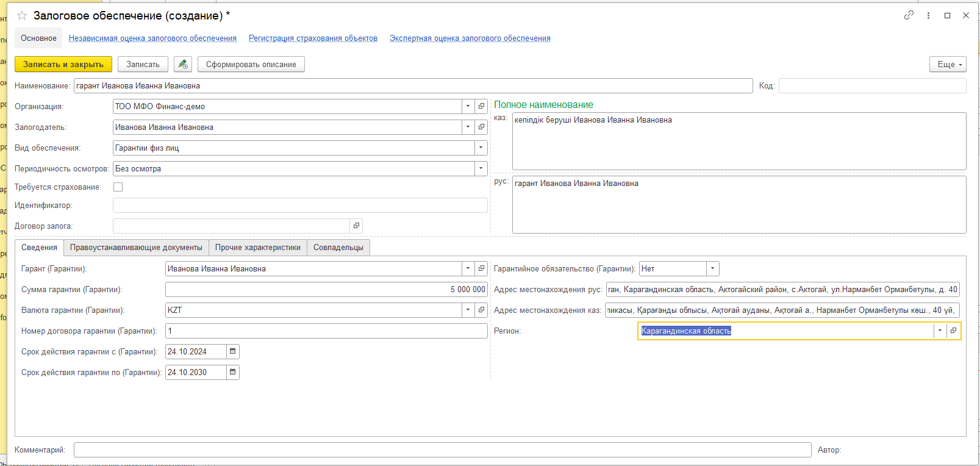Open the Организация record
This screenshot has width=980, height=466.
coord(481,106)
